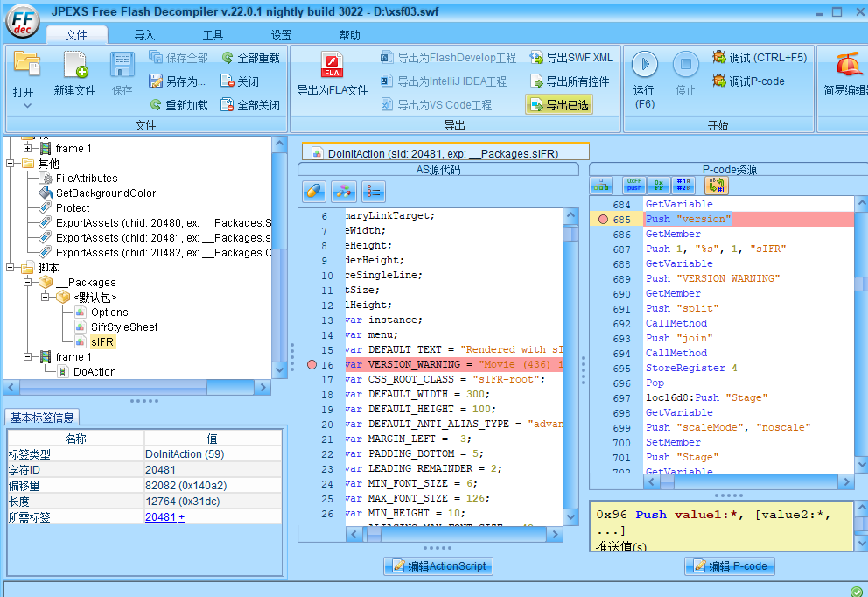
Task: Click the Open (打开) folder icon
Action: 27,65
